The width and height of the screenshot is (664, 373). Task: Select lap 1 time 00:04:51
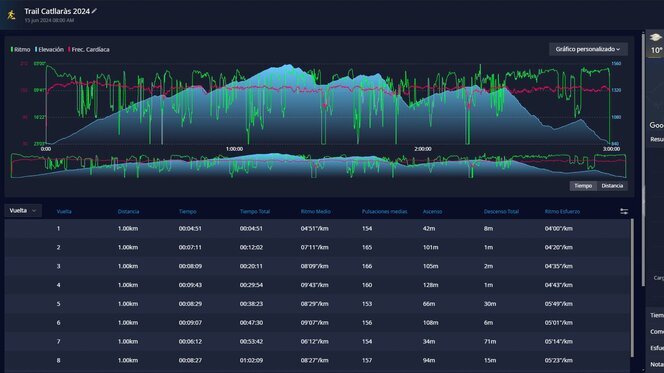coord(190,229)
